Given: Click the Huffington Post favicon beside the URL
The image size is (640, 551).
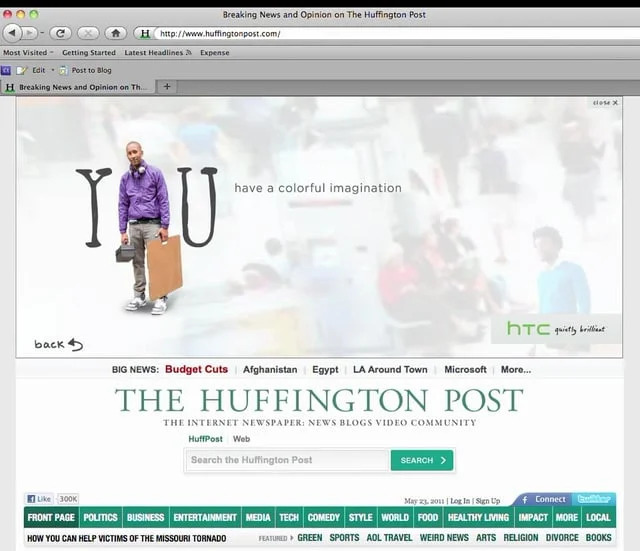Looking at the screenshot, I should pos(144,33).
